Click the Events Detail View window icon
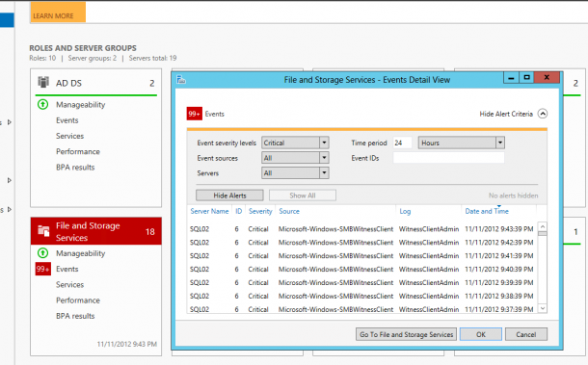 (181, 79)
